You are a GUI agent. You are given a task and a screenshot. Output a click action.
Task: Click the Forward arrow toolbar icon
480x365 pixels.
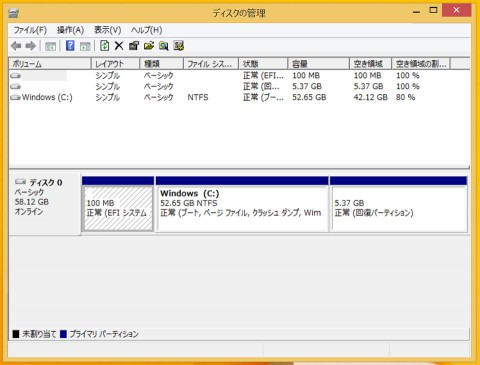pos(31,46)
